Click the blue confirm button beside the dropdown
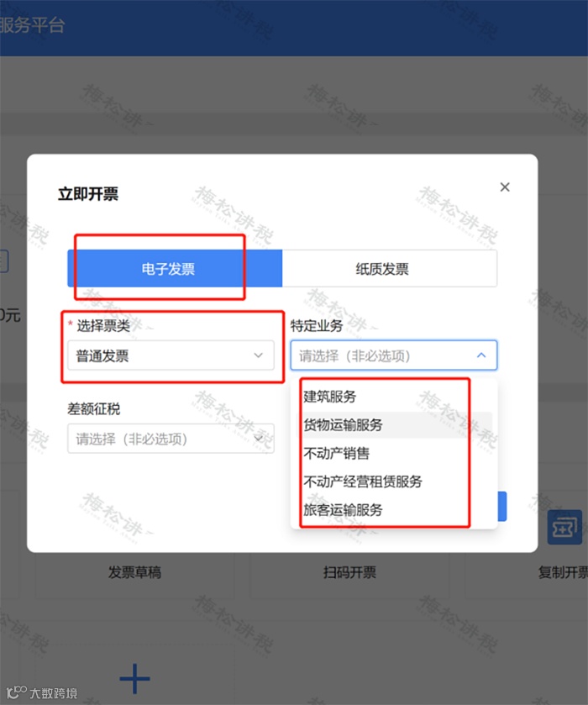The image size is (588, 705). 502,506
